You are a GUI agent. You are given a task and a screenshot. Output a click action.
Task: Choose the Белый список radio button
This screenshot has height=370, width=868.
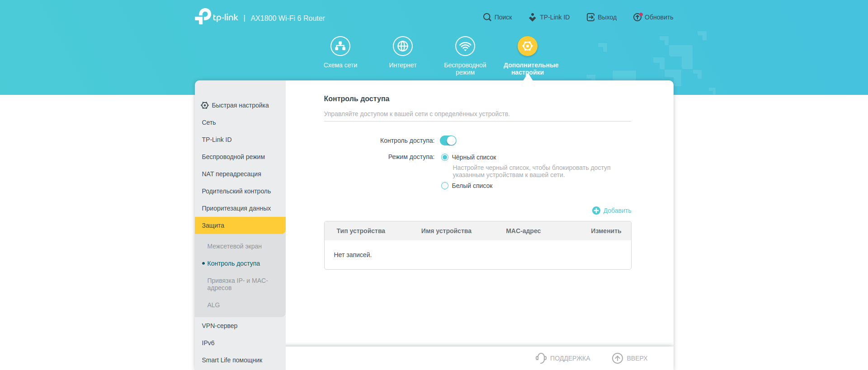click(x=445, y=186)
